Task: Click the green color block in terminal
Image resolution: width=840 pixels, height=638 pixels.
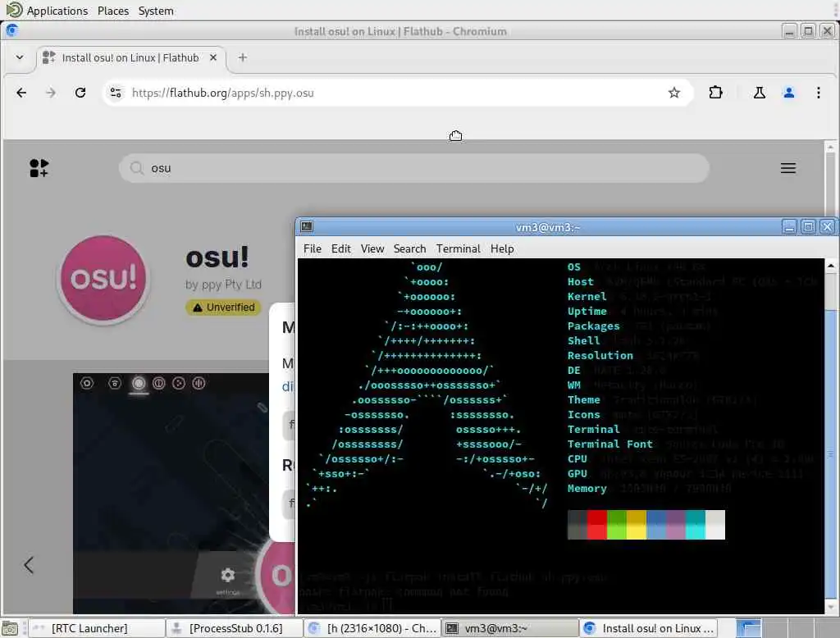Action: pos(617,525)
